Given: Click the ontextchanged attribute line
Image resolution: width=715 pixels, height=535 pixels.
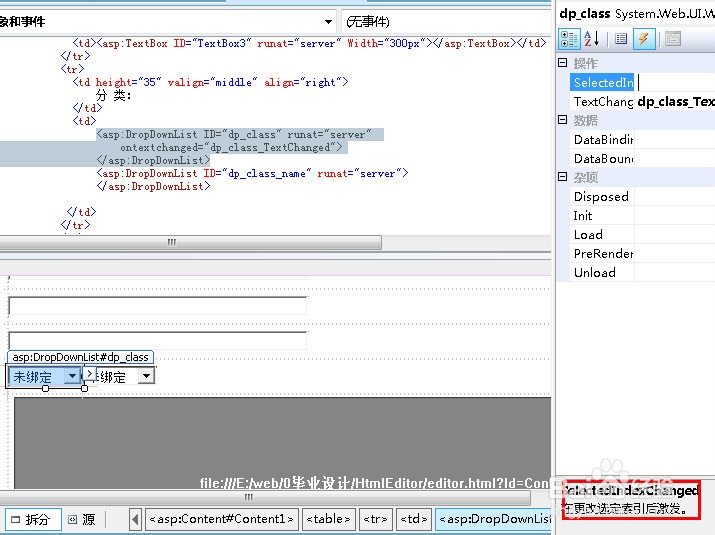Looking at the screenshot, I should coord(231,147).
